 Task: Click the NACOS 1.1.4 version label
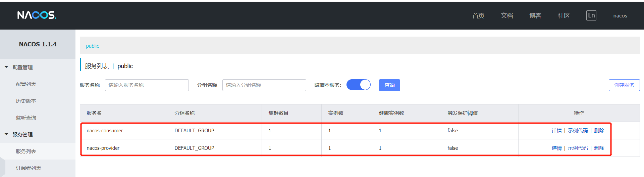(x=38, y=44)
